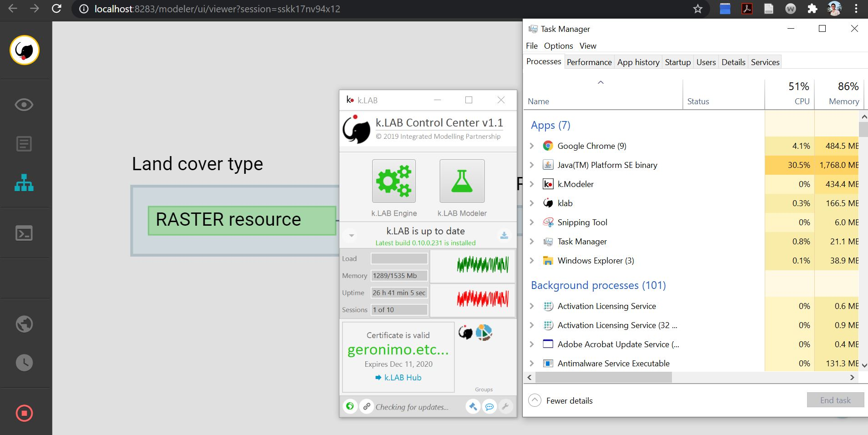This screenshot has width=868, height=435.
Task: Expand the Snipping Tool process row
Action: click(x=531, y=222)
